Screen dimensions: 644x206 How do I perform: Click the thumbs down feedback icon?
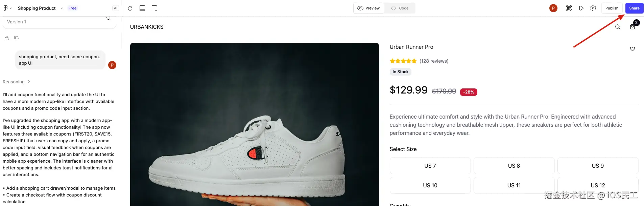point(16,38)
